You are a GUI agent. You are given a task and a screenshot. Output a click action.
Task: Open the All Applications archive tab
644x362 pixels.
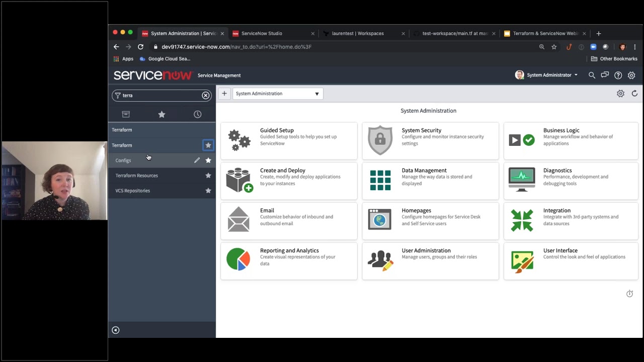pyautogui.click(x=126, y=114)
